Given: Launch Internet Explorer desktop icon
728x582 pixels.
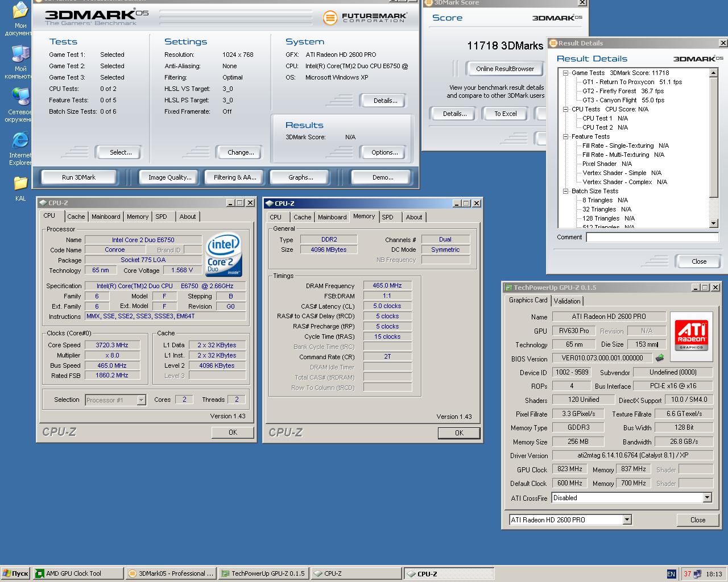Looking at the screenshot, I should click(x=20, y=148).
